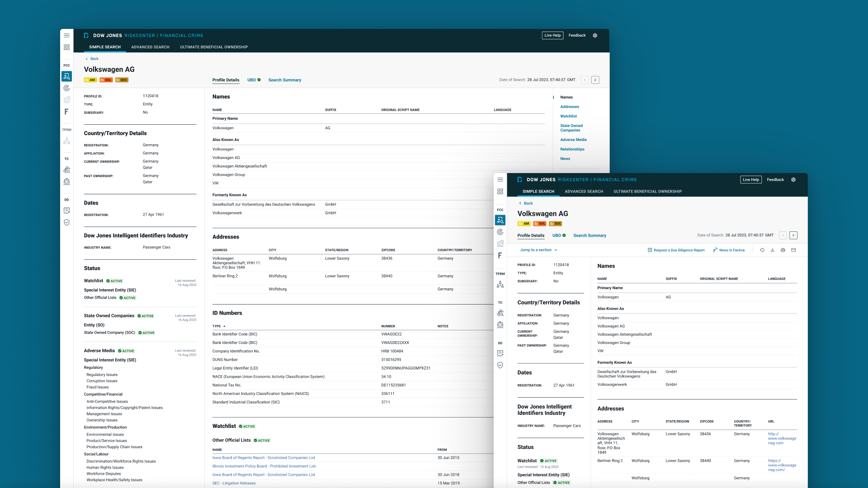Select the person search icon in back window sidebar
The image size is (868, 488).
click(66, 76)
